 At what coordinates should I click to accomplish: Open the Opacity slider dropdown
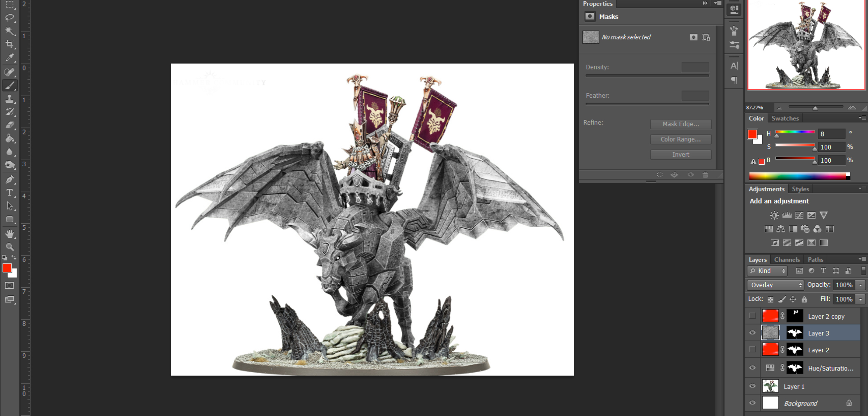click(x=861, y=285)
